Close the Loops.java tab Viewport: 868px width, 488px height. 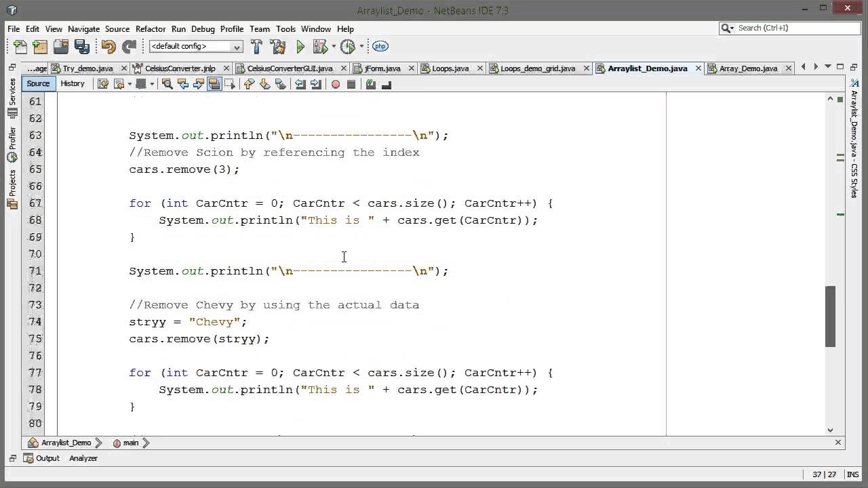pos(481,68)
